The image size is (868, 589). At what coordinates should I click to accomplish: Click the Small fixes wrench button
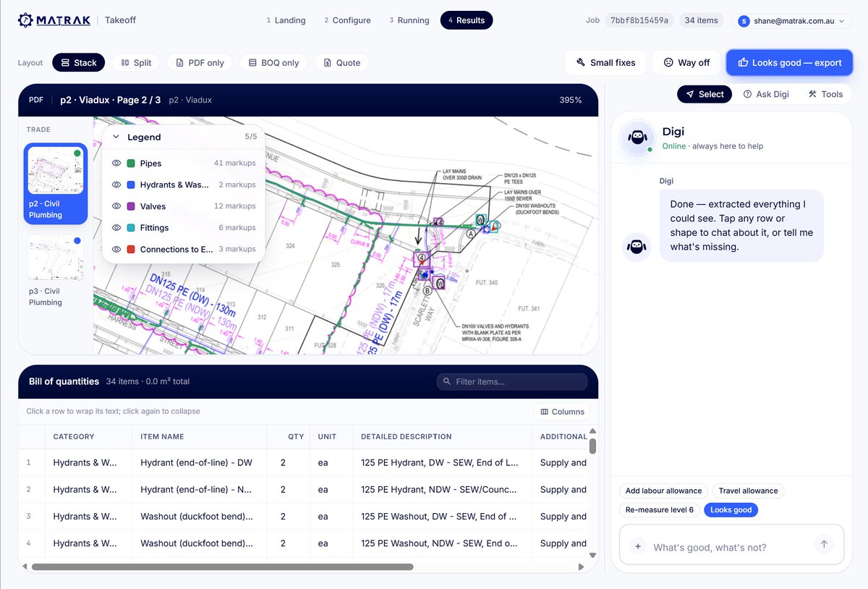click(x=605, y=63)
